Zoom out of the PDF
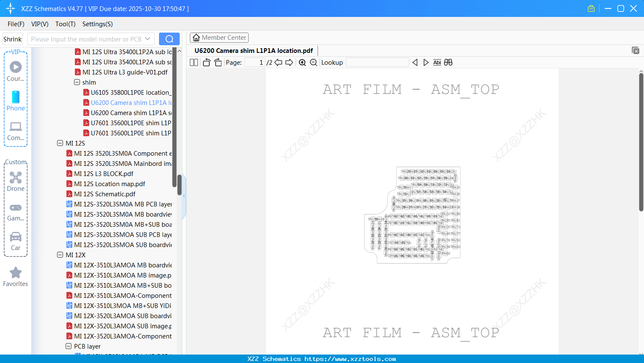The width and height of the screenshot is (644, 363). click(x=313, y=63)
